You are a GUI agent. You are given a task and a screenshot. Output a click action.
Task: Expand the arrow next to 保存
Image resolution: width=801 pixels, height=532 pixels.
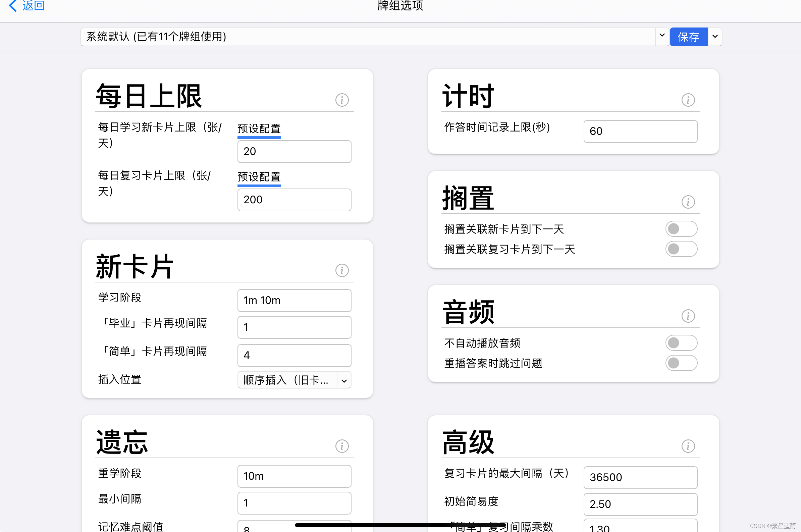point(715,37)
